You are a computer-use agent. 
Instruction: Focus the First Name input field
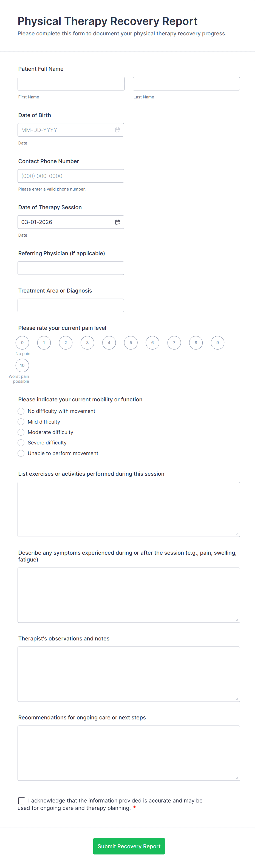tap(71, 84)
